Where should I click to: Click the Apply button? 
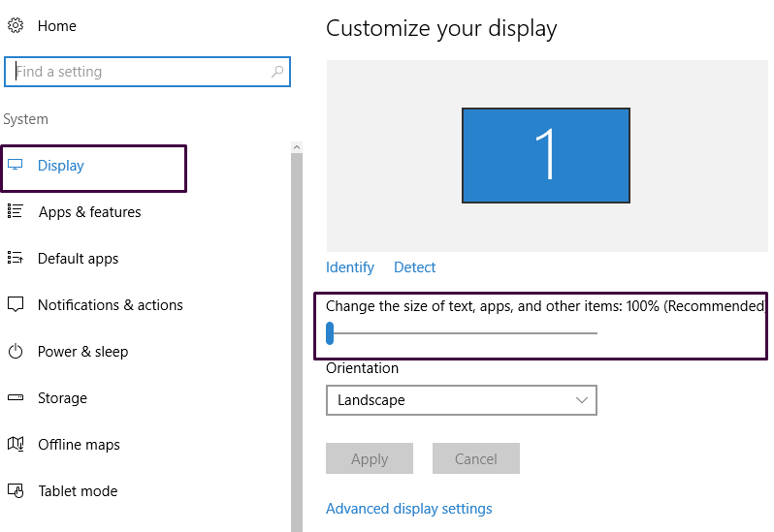tap(370, 458)
